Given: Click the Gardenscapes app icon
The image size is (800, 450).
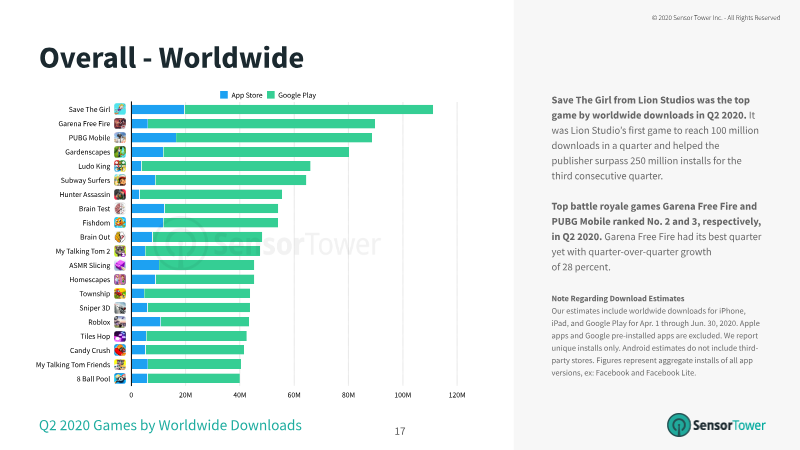Looking at the screenshot, I should [120, 152].
